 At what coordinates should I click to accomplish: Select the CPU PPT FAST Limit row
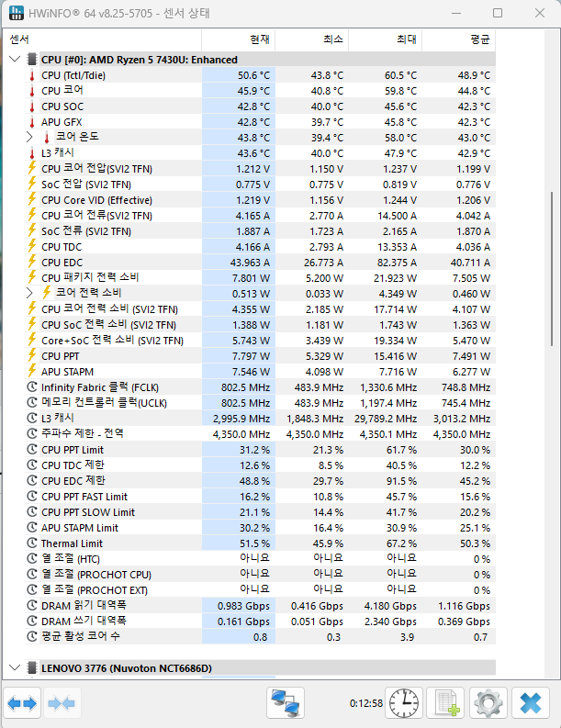260,497
